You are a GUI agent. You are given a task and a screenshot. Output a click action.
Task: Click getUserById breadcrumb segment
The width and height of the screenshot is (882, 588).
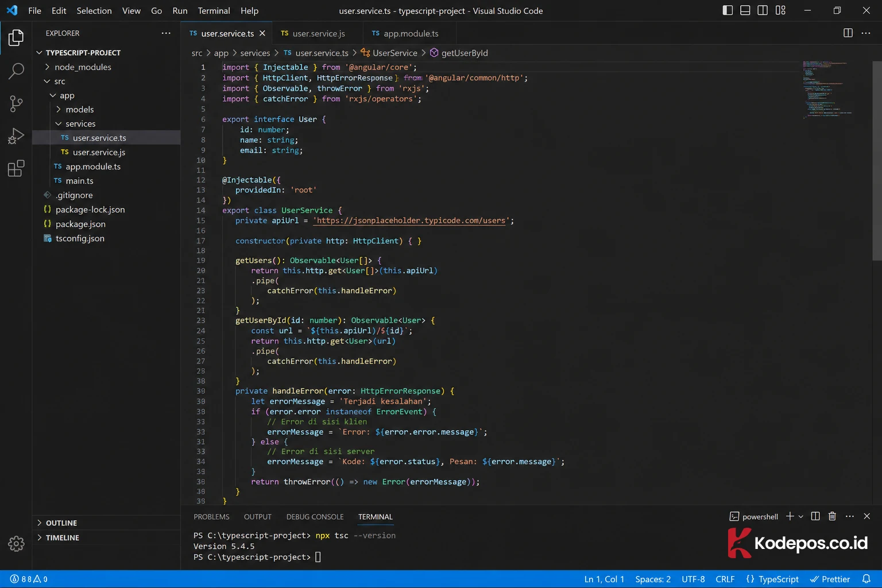click(459, 53)
